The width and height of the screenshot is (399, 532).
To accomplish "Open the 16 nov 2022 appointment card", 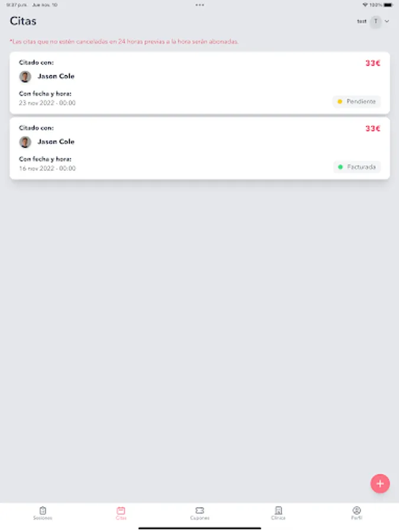I will [177, 148].
